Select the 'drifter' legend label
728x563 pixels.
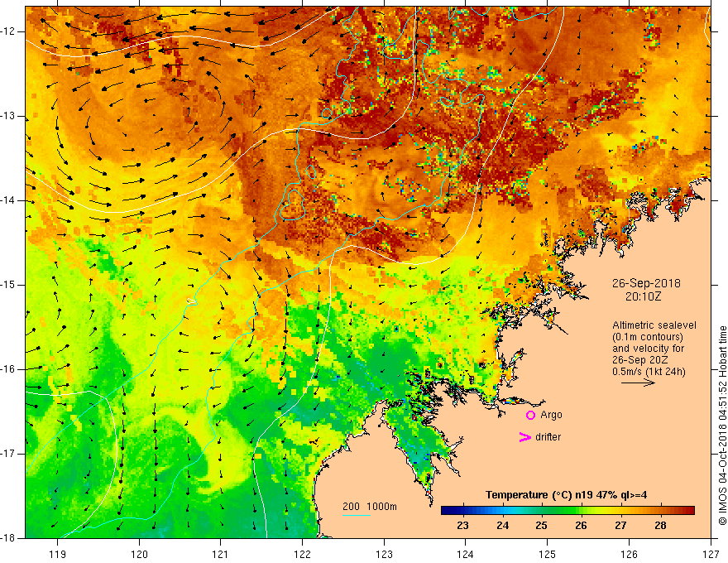point(548,437)
